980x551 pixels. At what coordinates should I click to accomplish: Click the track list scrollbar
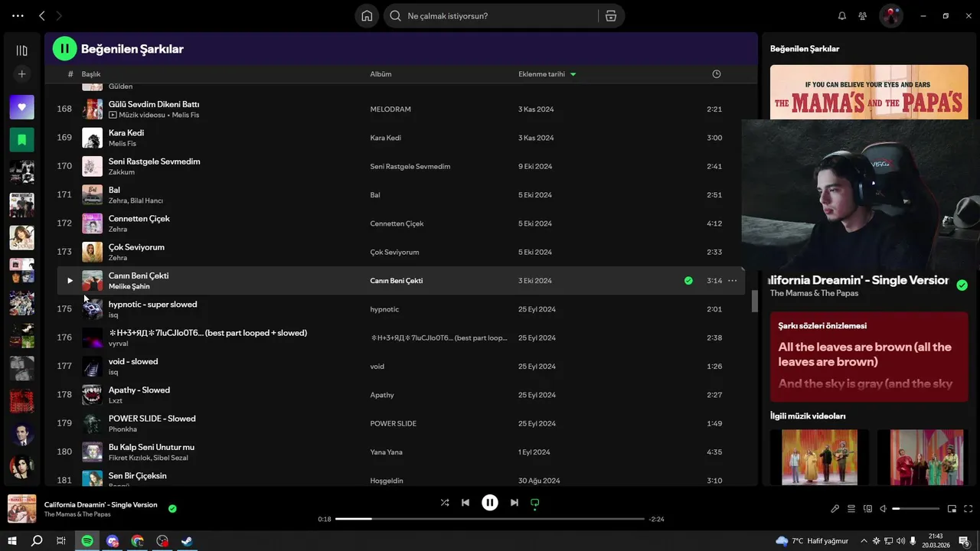[x=754, y=301]
